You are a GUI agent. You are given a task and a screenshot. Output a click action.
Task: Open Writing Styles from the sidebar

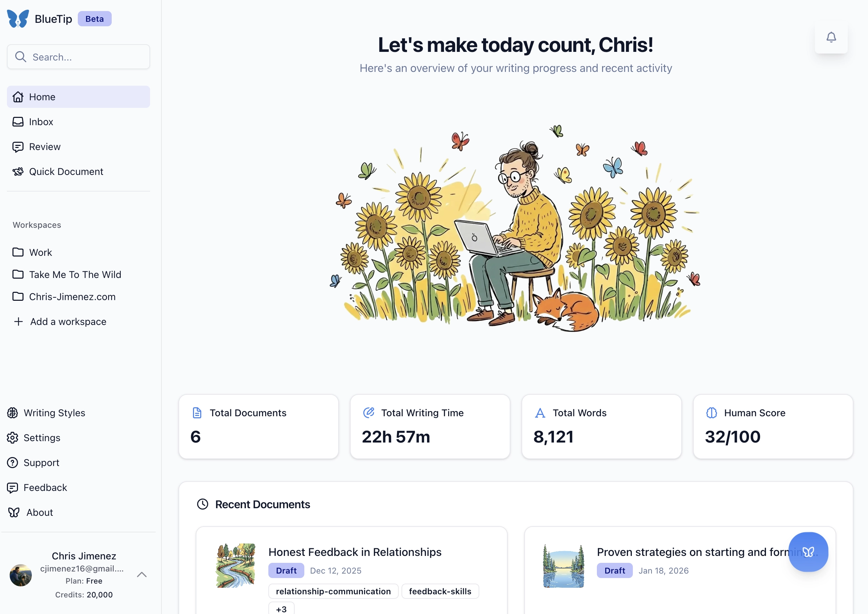pos(54,413)
